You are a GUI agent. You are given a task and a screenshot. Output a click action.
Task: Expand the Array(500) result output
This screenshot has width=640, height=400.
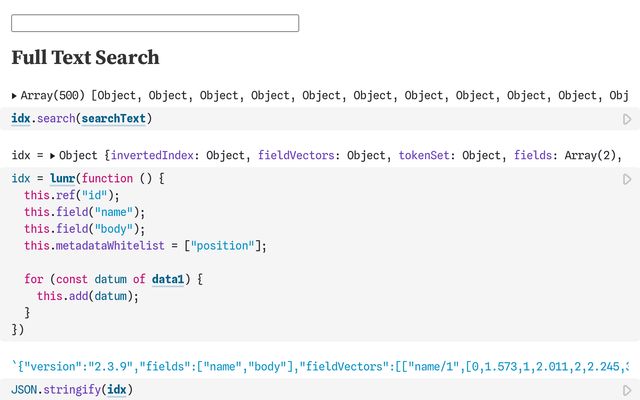click(x=15, y=96)
